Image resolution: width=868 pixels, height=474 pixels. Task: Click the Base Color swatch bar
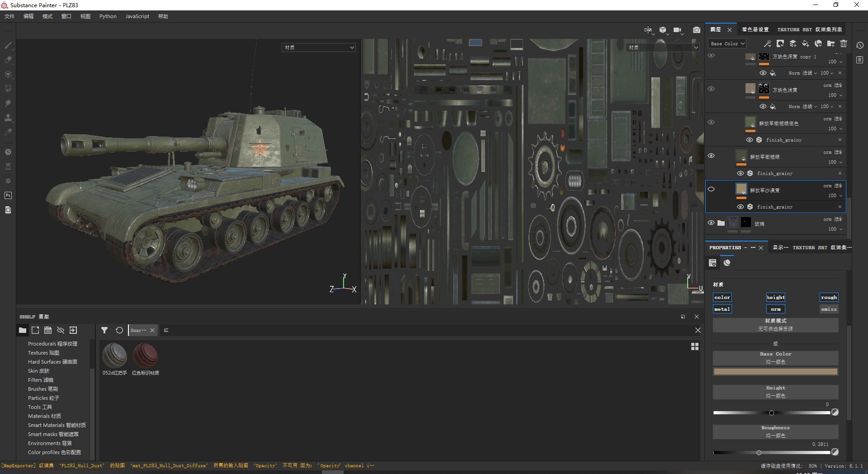775,372
